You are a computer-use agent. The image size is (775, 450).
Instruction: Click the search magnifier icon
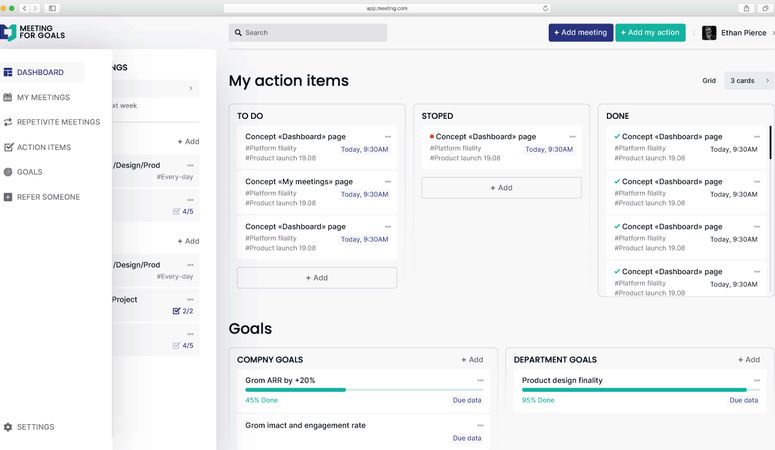[238, 33]
